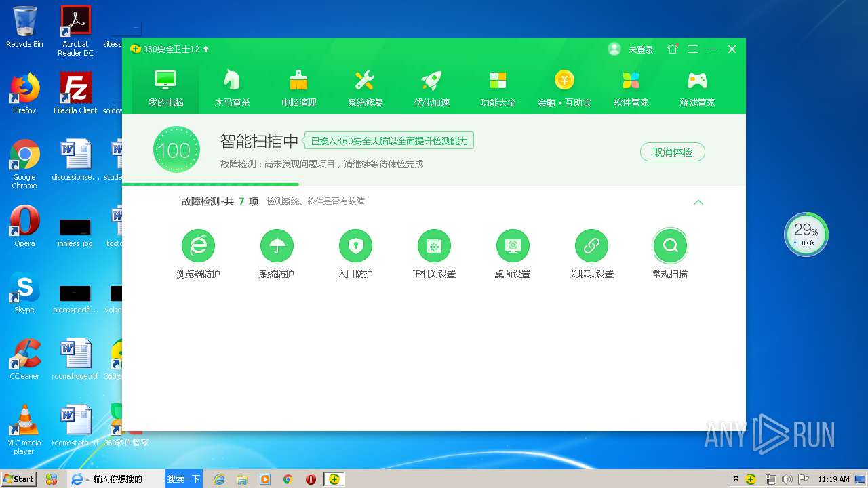Open the 游戏管家 game manager tab

[x=697, y=89]
